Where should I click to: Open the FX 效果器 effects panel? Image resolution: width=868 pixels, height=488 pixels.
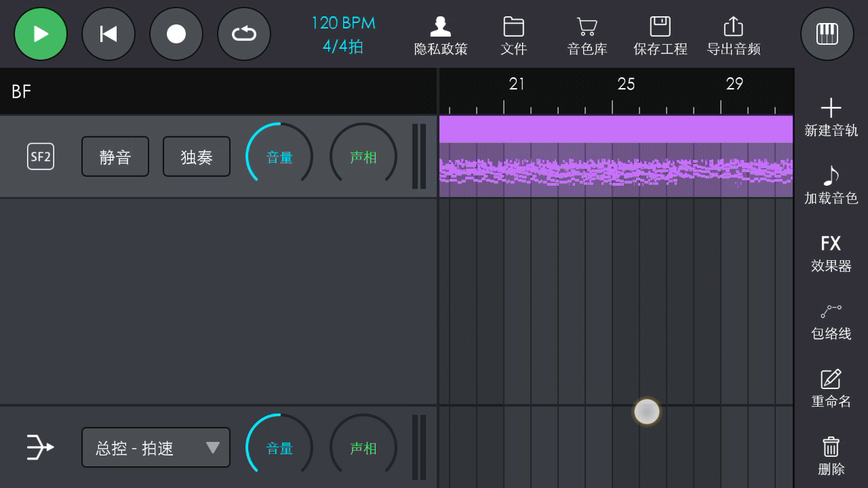coord(831,253)
